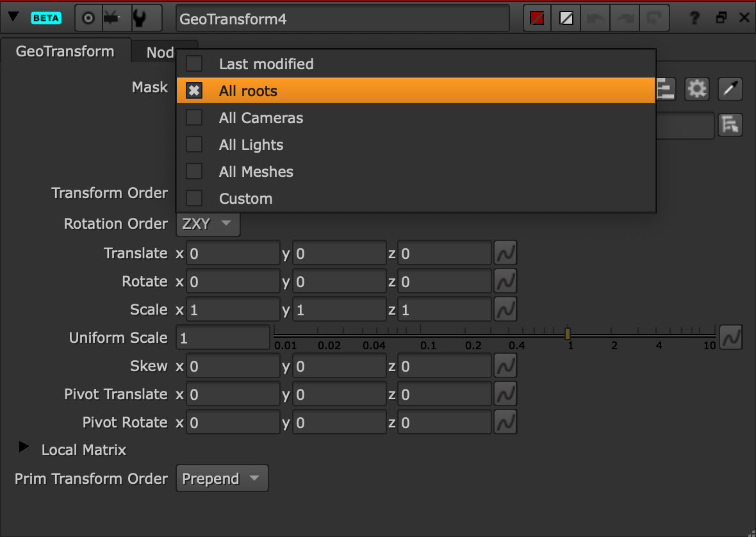Screen dimensions: 756x537
Task: Click the eyedropper icon in the Mask row
Action: coord(730,89)
